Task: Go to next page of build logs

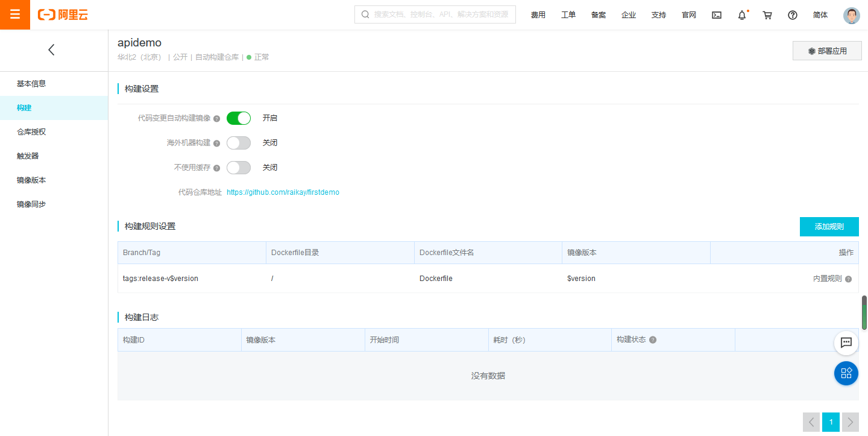Action: 851,422
